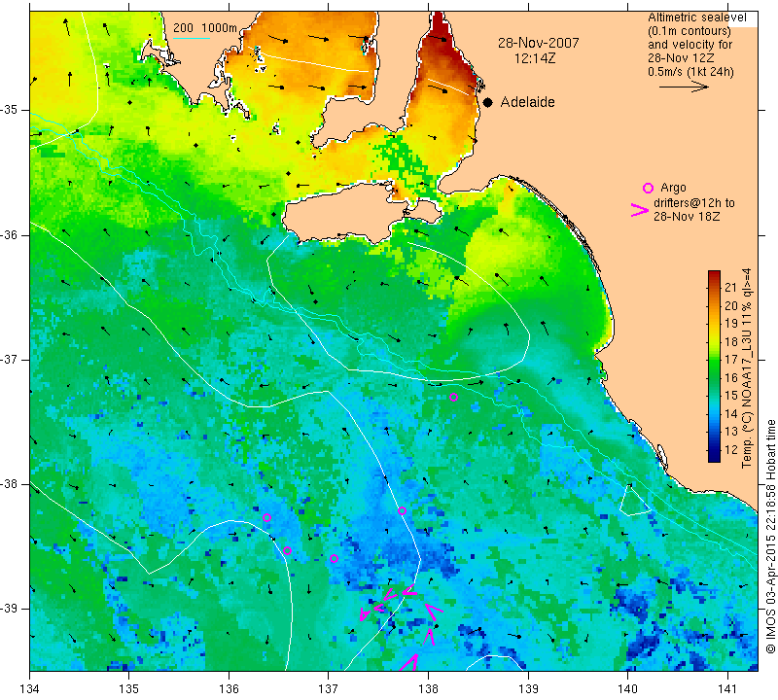Click the 0.5m/s velocity scale arrow
This screenshot has height=700, width=778.
coord(684,87)
